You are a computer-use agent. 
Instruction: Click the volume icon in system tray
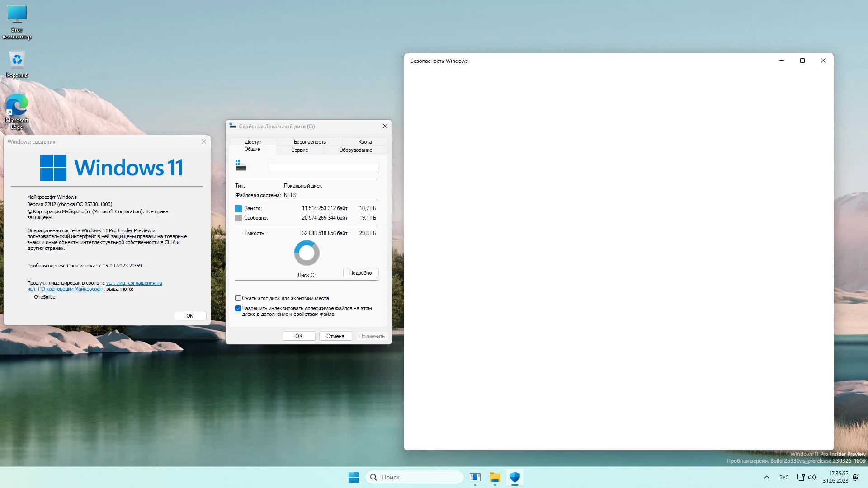(812, 477)
